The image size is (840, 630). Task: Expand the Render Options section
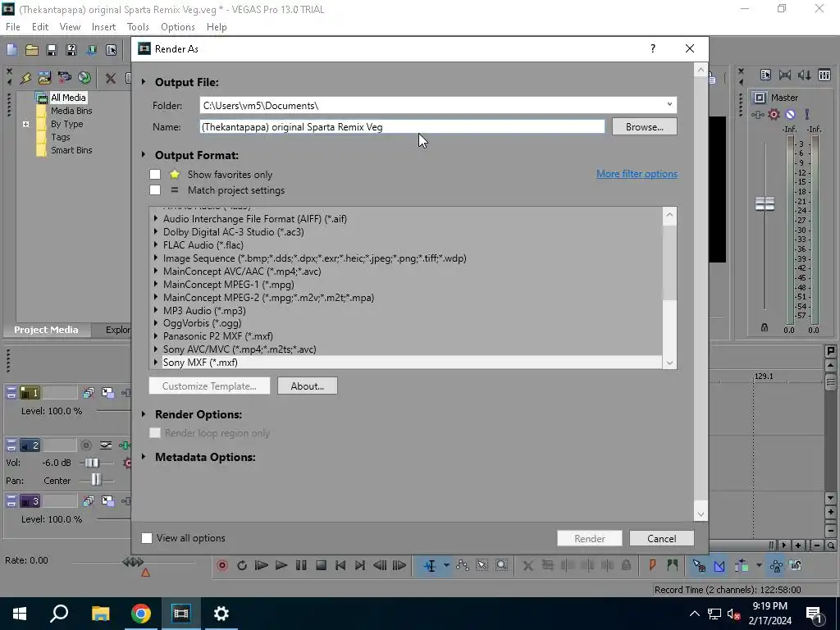[x=144, y=414]
